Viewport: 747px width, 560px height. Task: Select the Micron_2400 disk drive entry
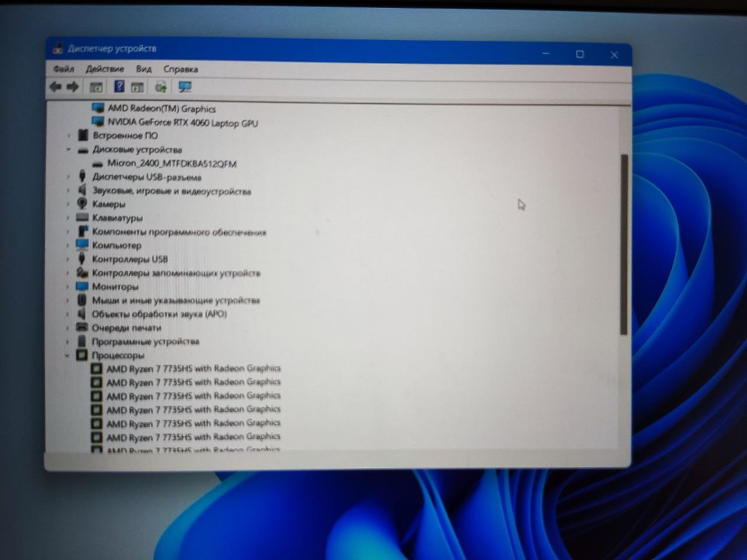[x=172, y=164]
